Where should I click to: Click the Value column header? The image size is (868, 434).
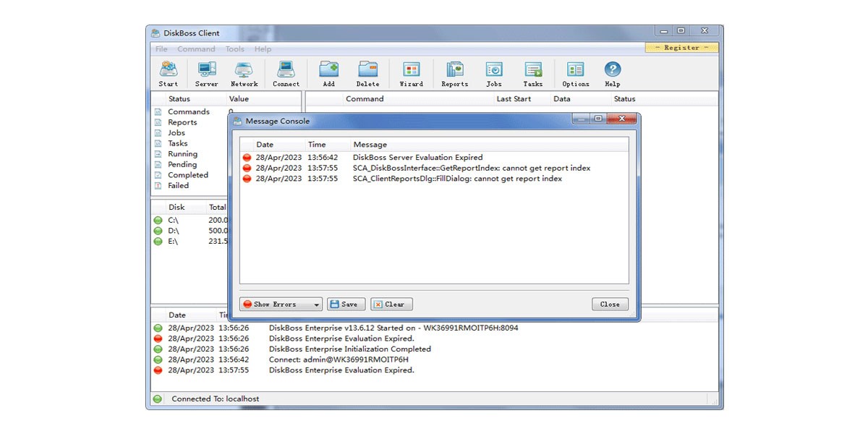click(x=239, y=99)
